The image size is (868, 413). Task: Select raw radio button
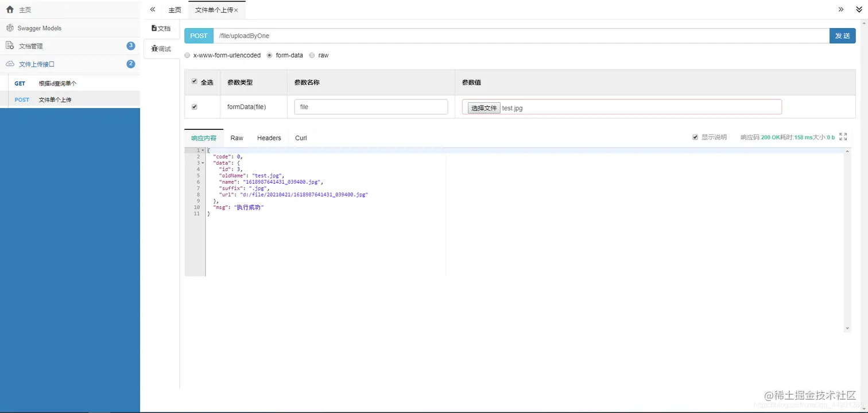(x=312, y=55)
